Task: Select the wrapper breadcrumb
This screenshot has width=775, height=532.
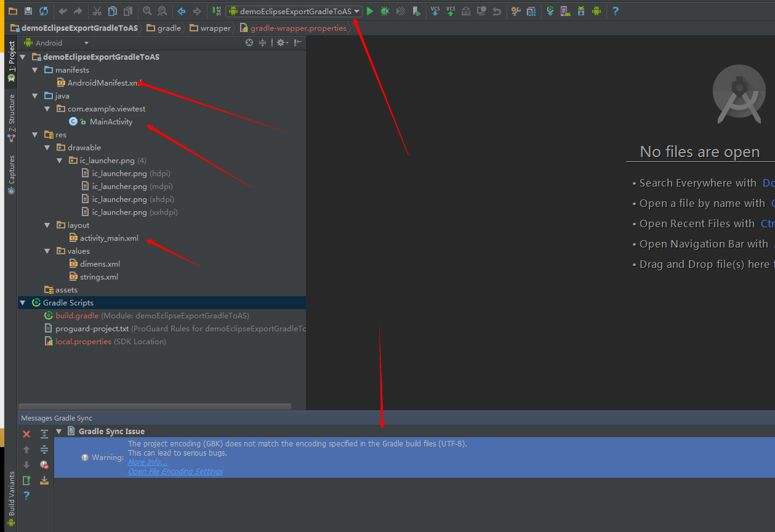Action: [211, 28]
